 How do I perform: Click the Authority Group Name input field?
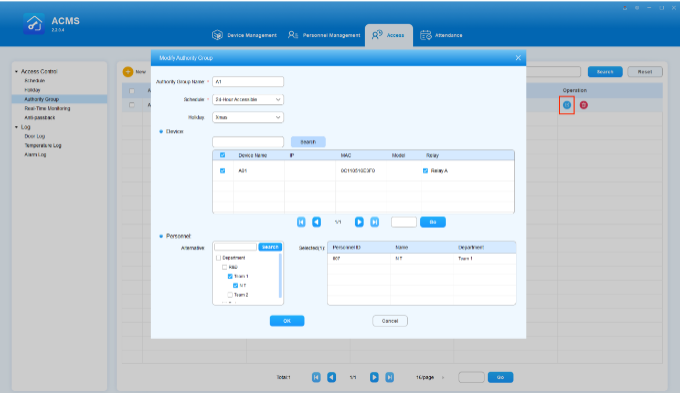(248, 82)
